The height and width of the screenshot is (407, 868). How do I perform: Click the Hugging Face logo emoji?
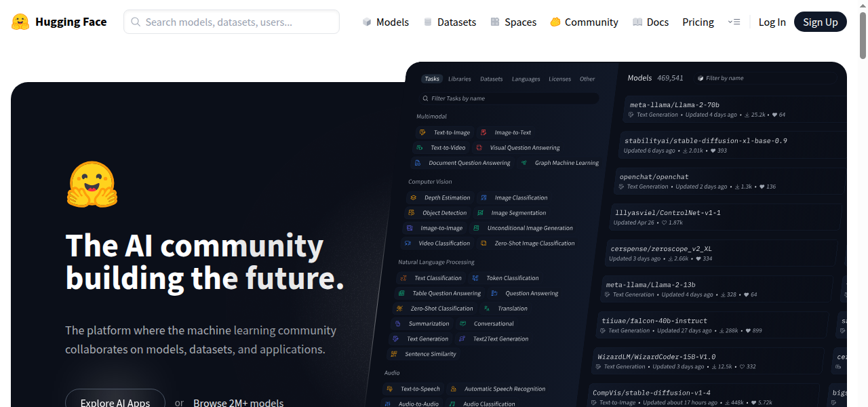20,22
